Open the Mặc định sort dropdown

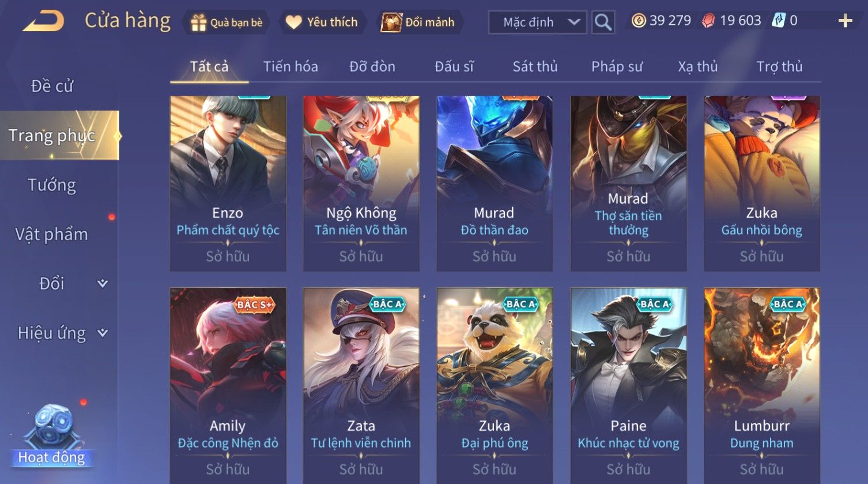[x=537, y=22]
